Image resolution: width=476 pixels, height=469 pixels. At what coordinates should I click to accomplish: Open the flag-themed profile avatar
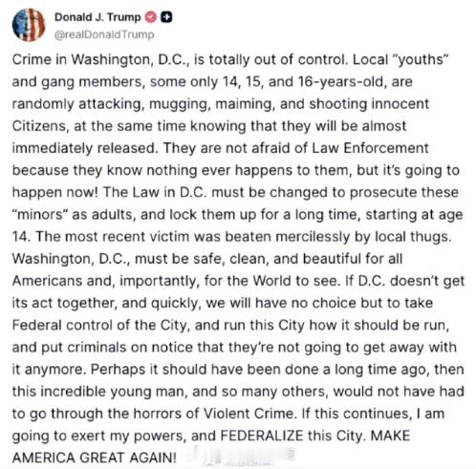[29, 25]
